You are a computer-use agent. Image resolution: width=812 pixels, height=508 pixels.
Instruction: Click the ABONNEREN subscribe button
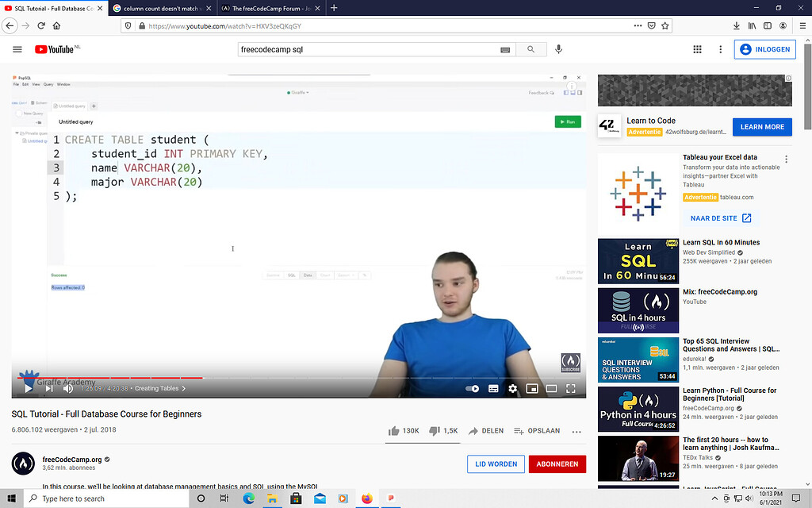[557, 464]
